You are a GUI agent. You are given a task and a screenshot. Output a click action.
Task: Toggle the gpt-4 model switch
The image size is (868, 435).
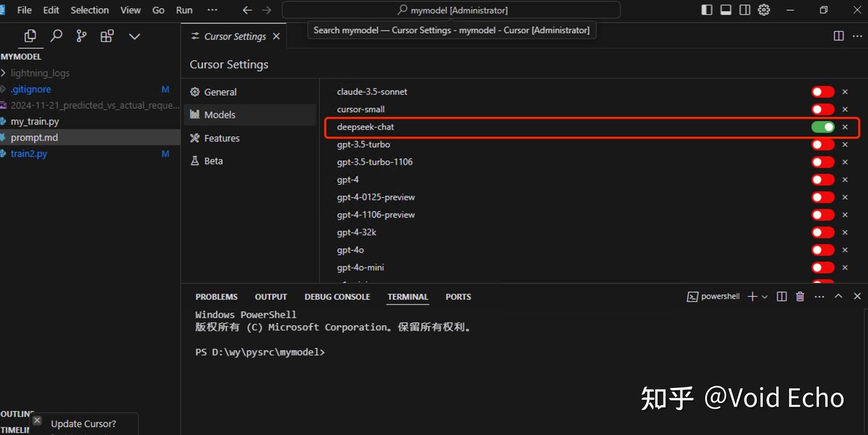(823, 179)
